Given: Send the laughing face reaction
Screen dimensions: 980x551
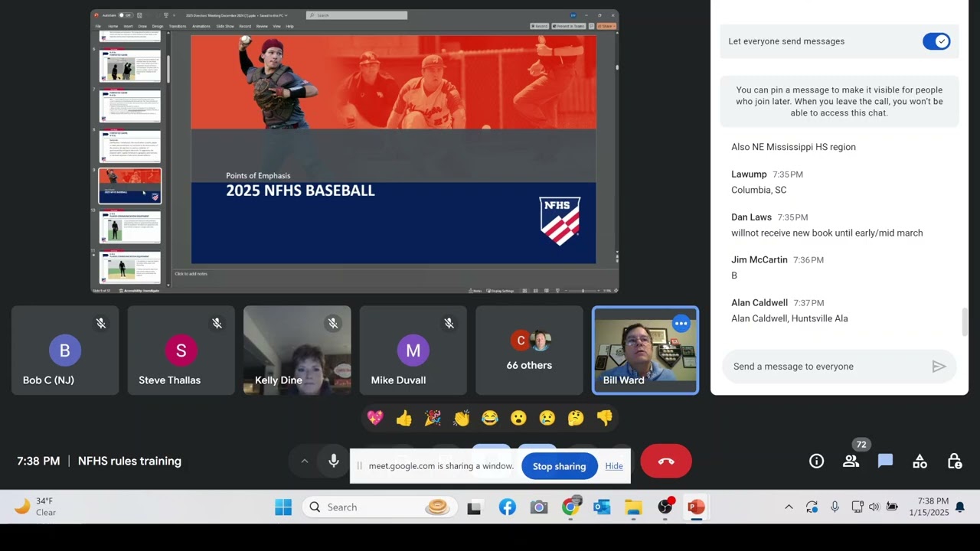Looking at the screenshot, I should [x=490, y=418].
